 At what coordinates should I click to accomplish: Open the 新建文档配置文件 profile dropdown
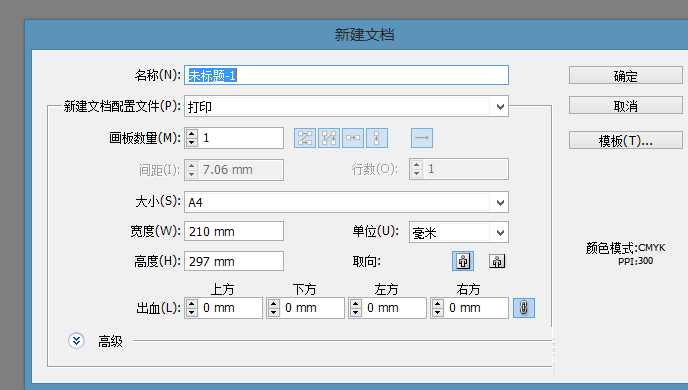500,107
